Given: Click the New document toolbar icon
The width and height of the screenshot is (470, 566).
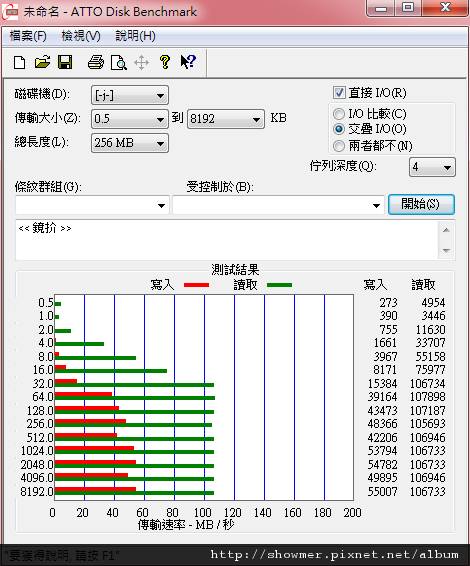Looking at the screenshot, I should [19, 62].
